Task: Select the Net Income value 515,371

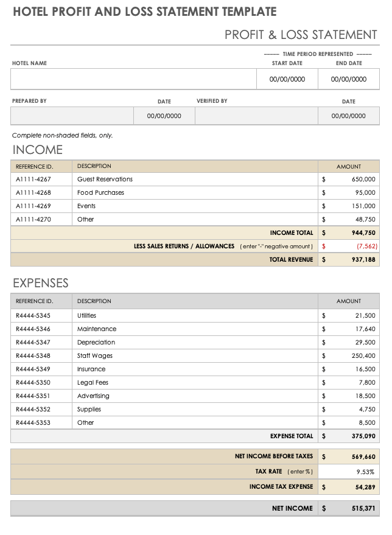Action: (363, 508)
